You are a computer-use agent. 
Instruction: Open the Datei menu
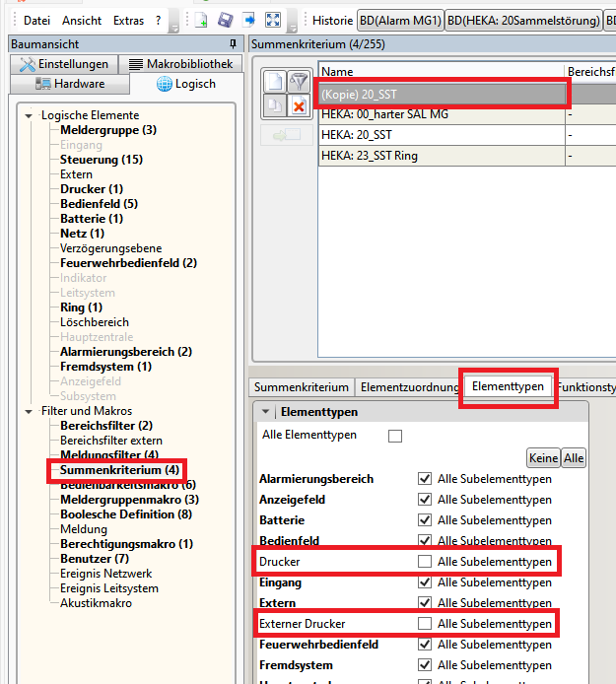[36, 21]
